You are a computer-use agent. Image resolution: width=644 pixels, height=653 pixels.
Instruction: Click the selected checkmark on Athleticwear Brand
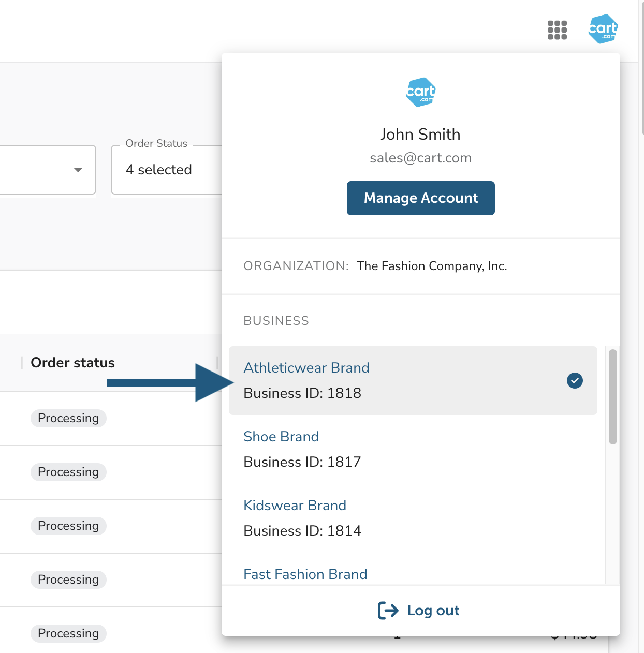click(x=575, y=380)
